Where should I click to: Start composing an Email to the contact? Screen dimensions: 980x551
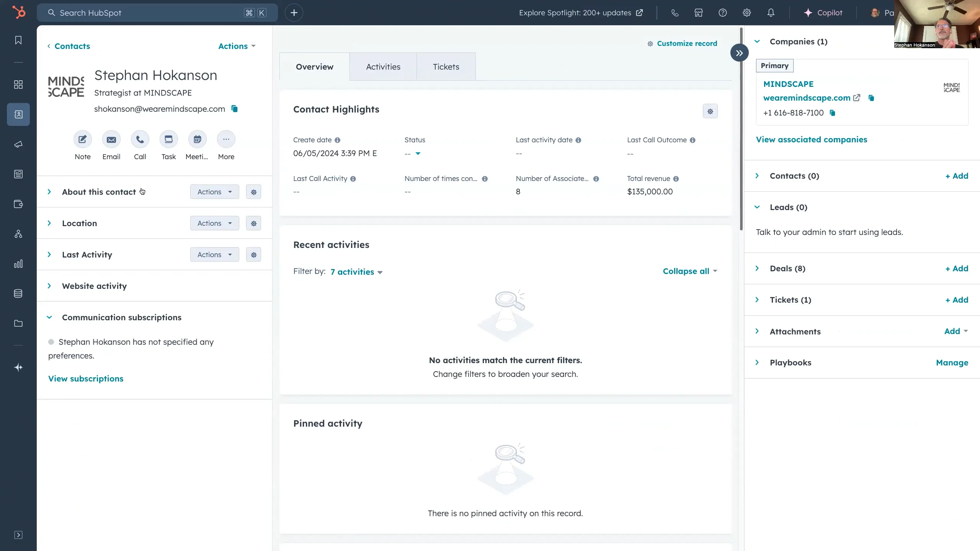pyautogui.click(x=111, y=139)
